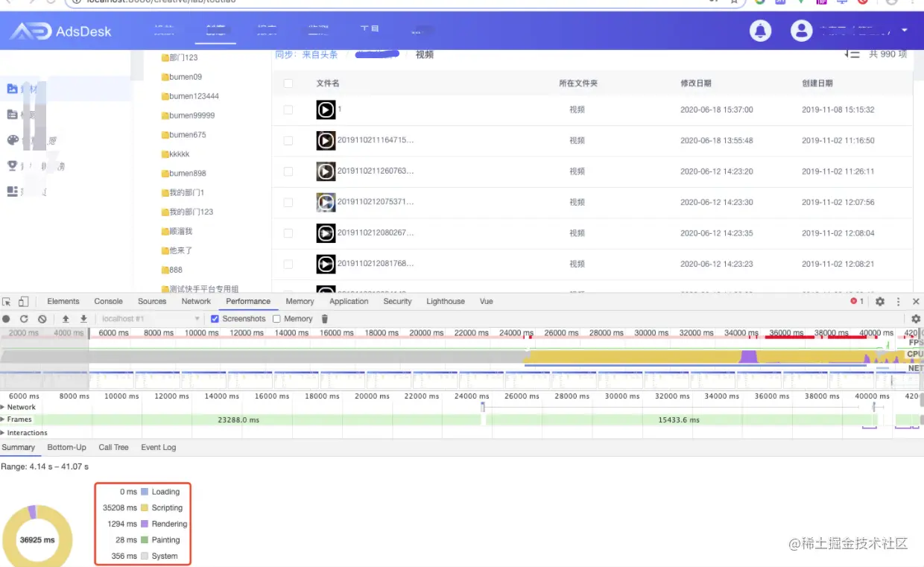Tick the checkbox for 2019110212080267
This screenshot has width=924, height=567.
tap(288, 233)
